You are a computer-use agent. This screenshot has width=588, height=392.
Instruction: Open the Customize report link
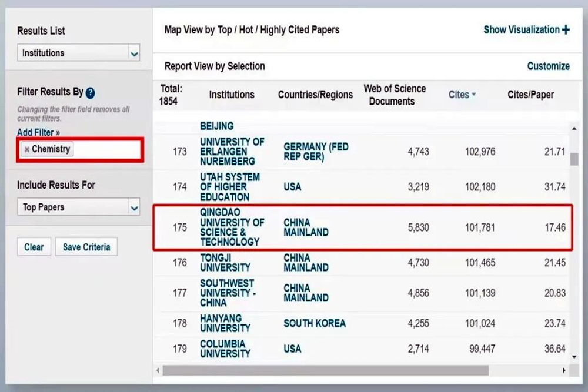(x=548, y=66)
